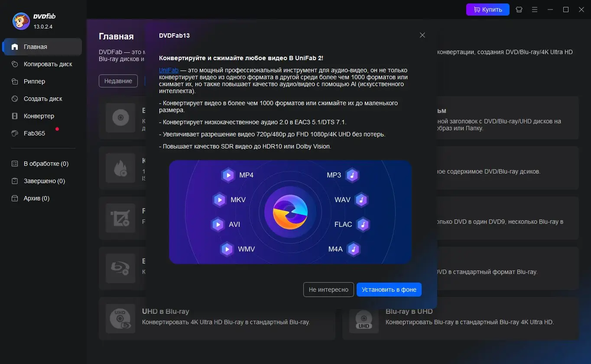591x364 pixels.
Task: Select Риппер in the sidebar
Action: pos(42,81)
